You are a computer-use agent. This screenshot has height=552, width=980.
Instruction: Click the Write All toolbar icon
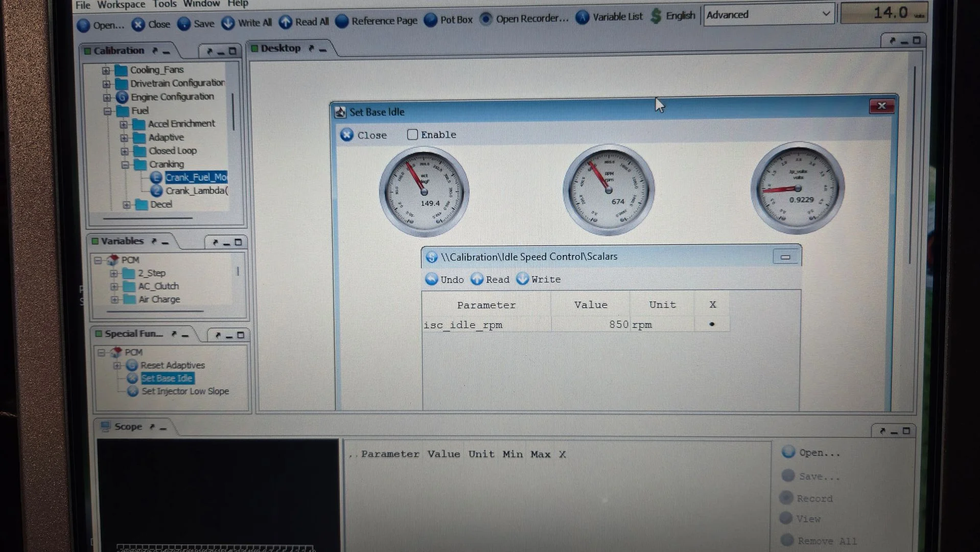(228, 23)
